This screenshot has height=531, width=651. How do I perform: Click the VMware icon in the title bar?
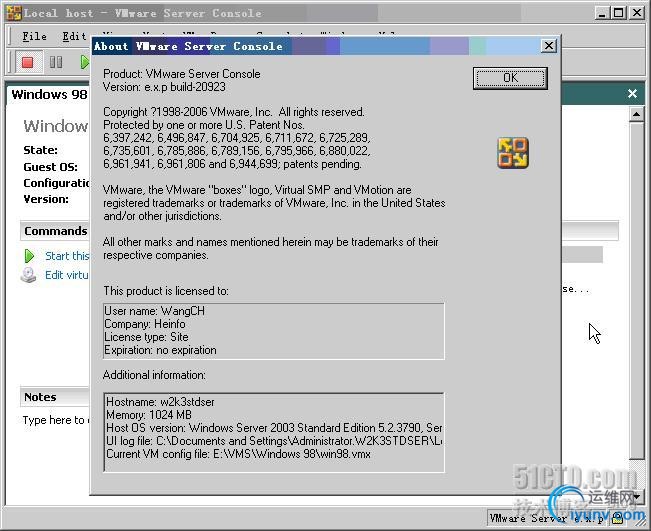point(13,13)
